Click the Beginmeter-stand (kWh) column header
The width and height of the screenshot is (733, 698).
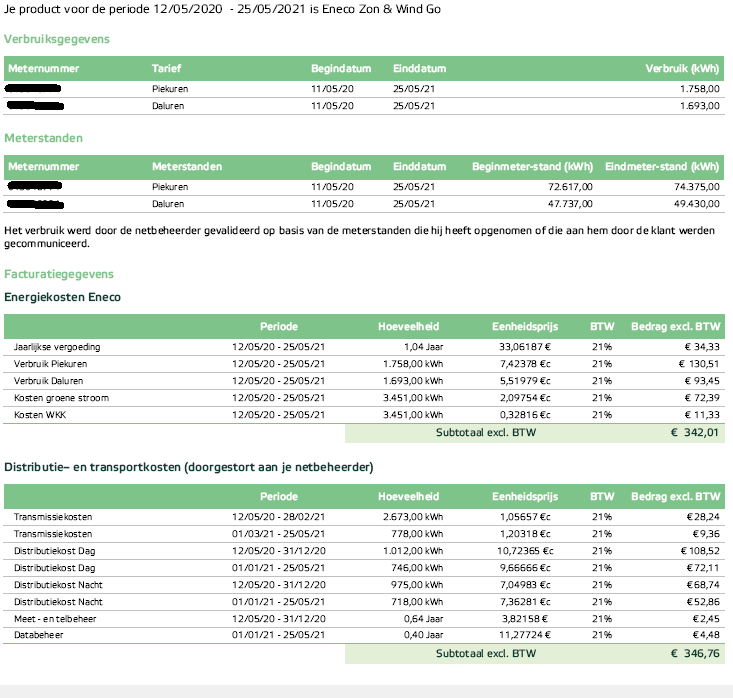(x=531, y=166)
